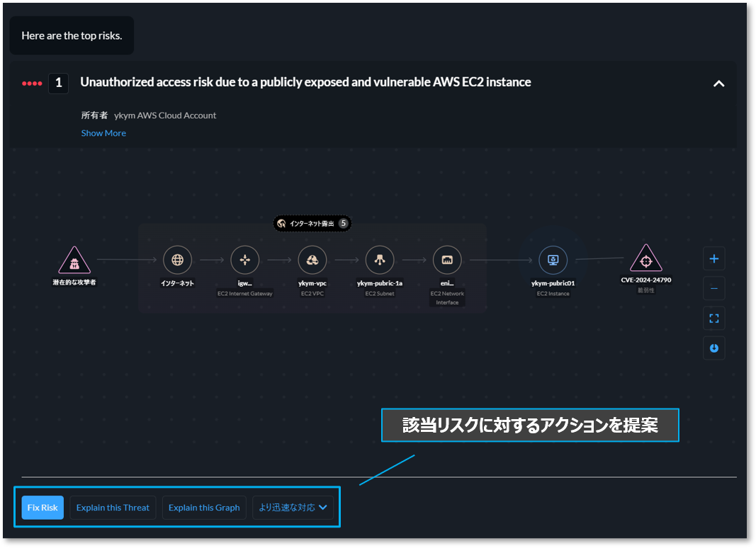756x548 pixels.
Task: Click the インターネット露出 badge
Action: (x=312, y=223)
